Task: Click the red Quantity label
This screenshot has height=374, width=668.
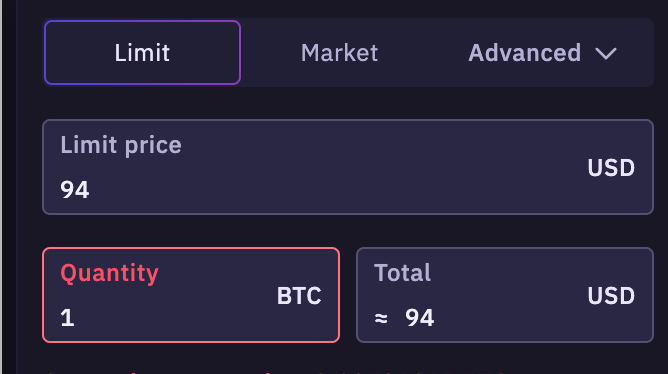Action: [x=109, y=273]
